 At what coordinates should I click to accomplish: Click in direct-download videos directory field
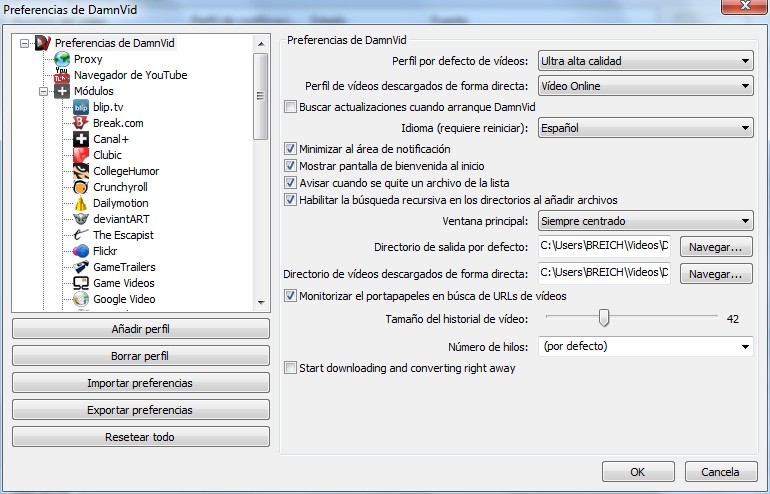point(604,273)
